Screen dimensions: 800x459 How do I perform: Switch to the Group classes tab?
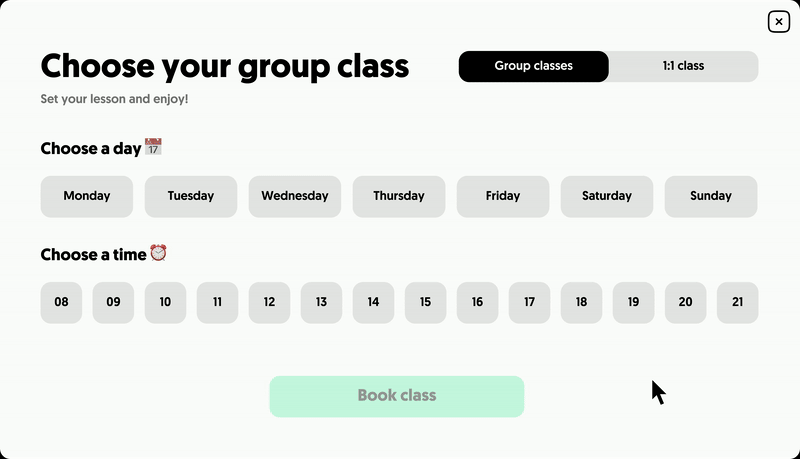point(534,66)
